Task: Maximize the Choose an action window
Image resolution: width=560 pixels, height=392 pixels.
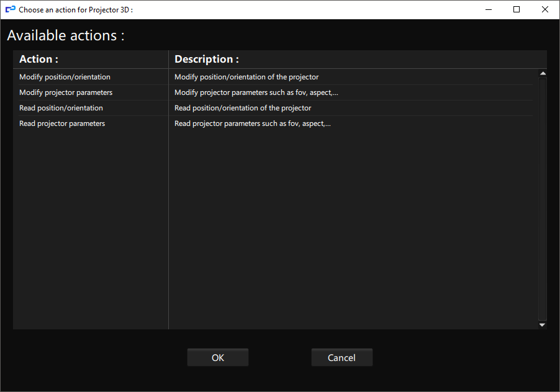Action: 517,10
